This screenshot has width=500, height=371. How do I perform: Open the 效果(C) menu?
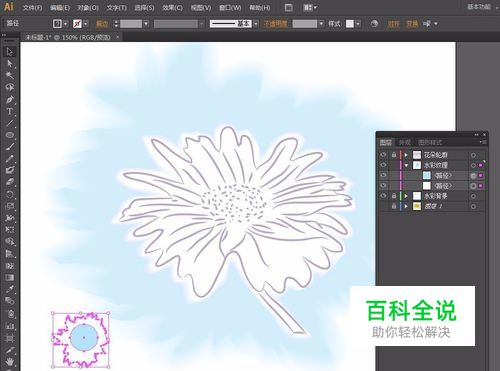tap(172, 7)
